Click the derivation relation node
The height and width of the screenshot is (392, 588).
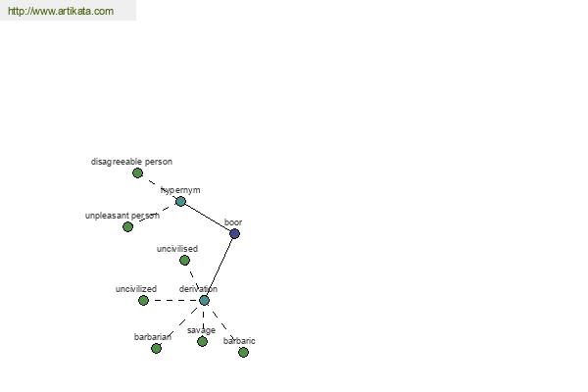204,300
